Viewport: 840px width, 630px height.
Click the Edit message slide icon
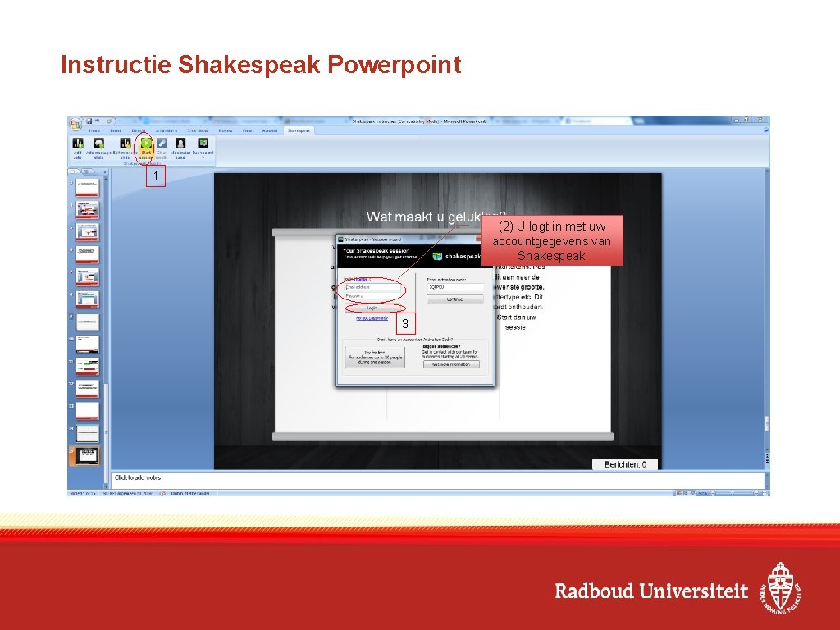point(125,144)
